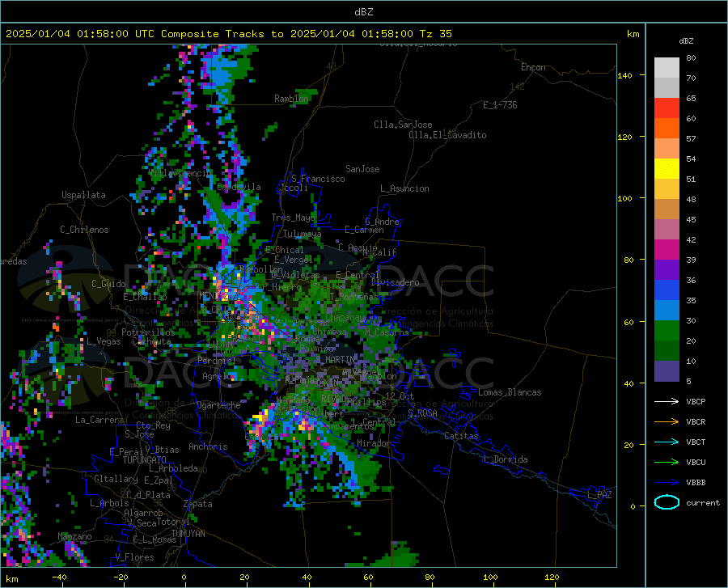
Task: Click the L_Vegas map label
Action: [104, 341]
